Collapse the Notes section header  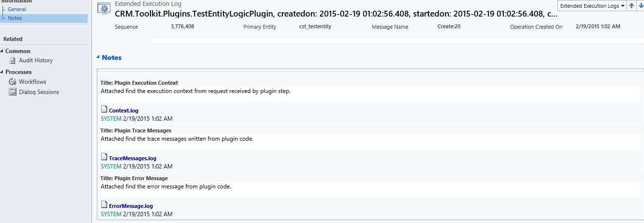coord(98,57)
